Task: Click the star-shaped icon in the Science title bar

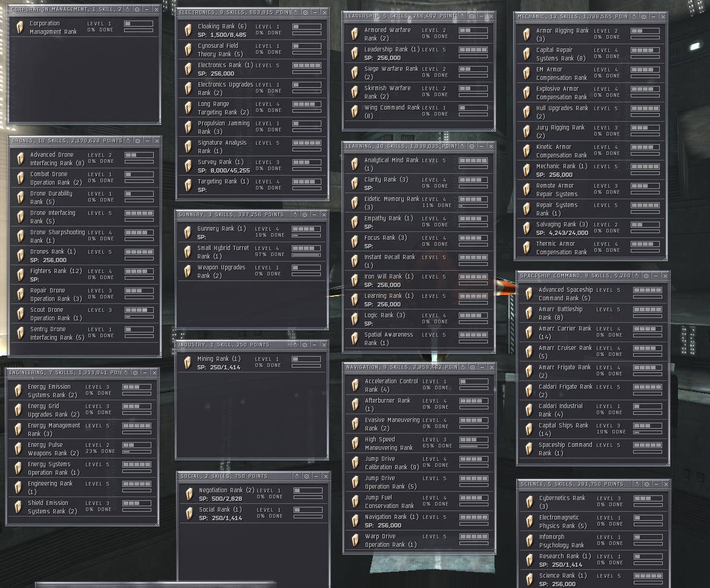Action: point(637,484)
